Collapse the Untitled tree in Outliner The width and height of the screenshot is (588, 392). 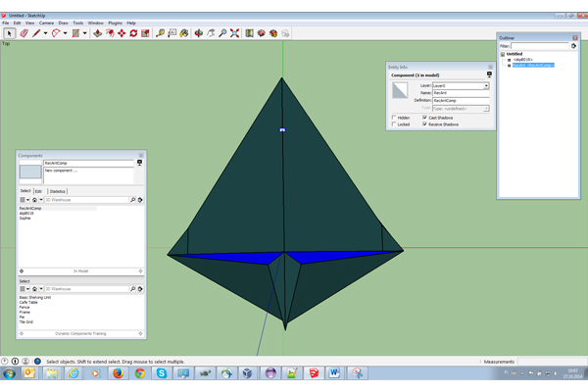tap(503, 54)
